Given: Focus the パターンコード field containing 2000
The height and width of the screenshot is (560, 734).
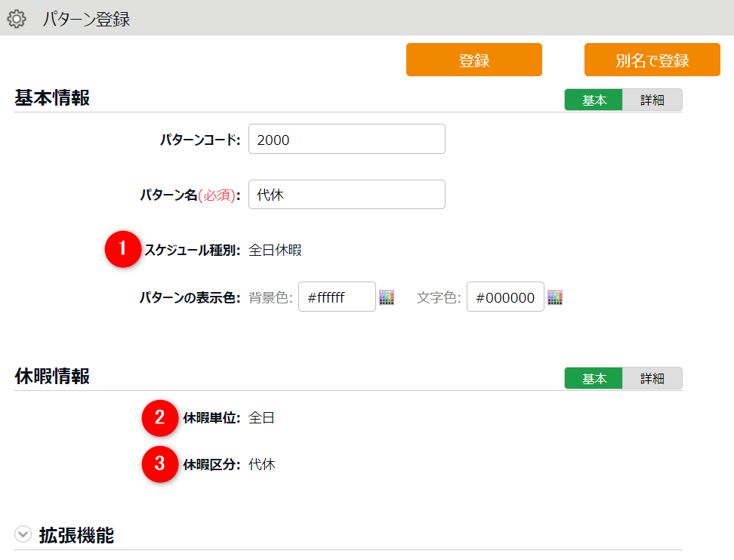Looking at the screenshot, I should pos(346,140).
